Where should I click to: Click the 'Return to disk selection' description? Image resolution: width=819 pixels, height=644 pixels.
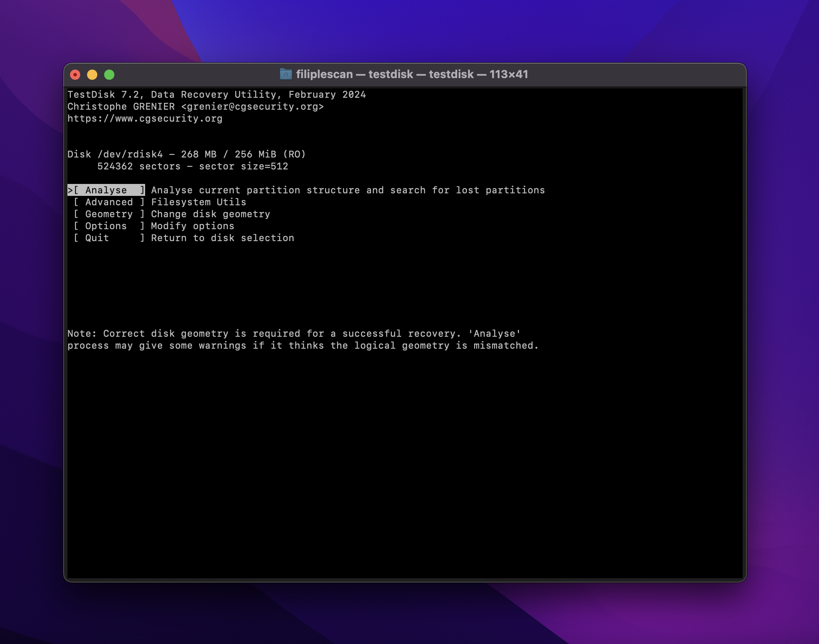(x=222, y=238)
